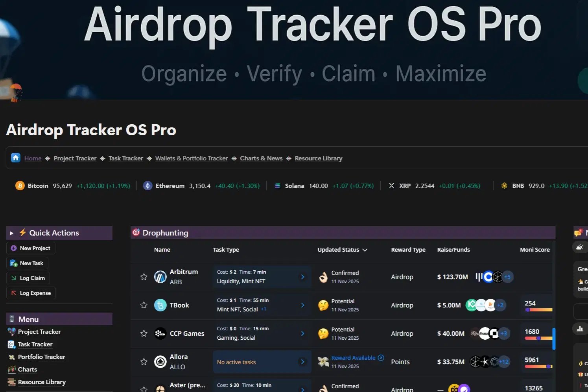Image resolution: width=588 pixels, height=392 pixels.
Task: Favorite the Arbitrum project via its star
Action: pyautogui.click(x=144, y=277)
